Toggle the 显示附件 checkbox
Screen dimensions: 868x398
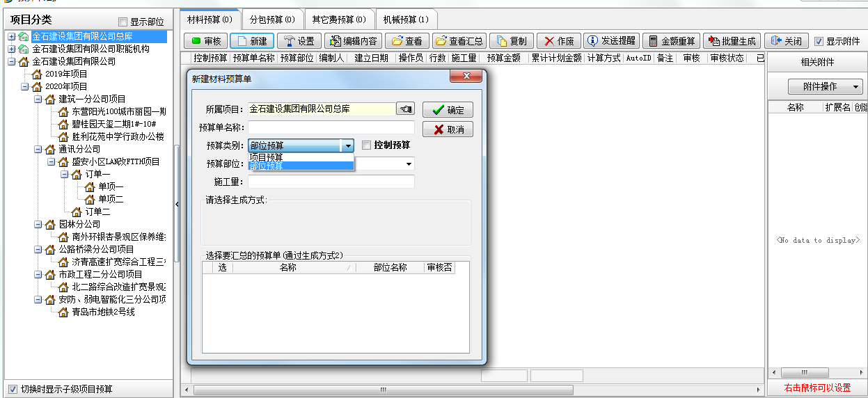(819, 41)
